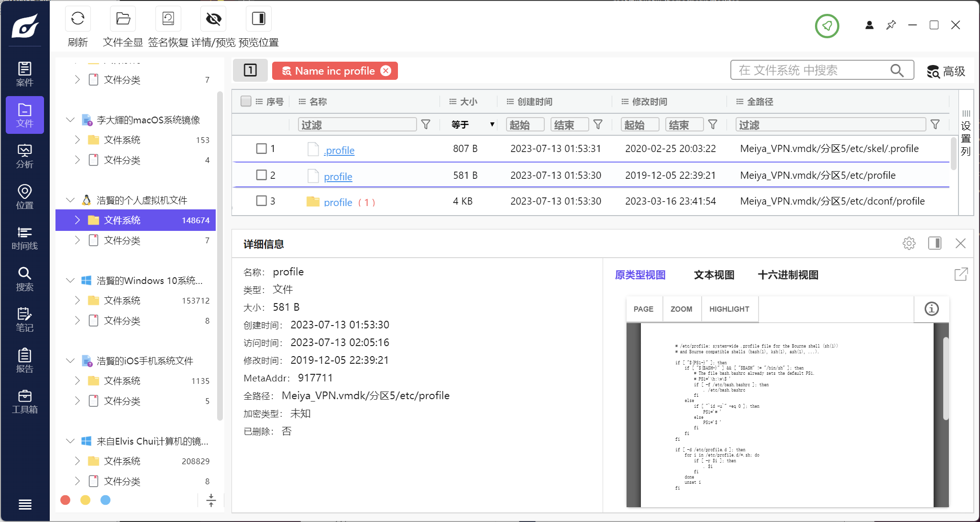Open the .profile file link in row 1
Viewport: 980px width, 522px height.
[339, 151]
